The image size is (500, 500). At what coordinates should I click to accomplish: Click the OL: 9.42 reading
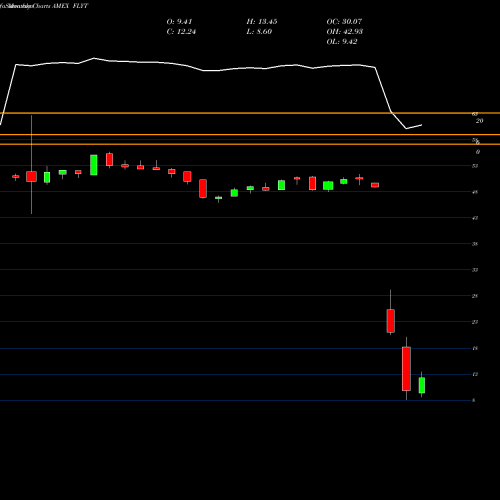(x=342, y=42)
